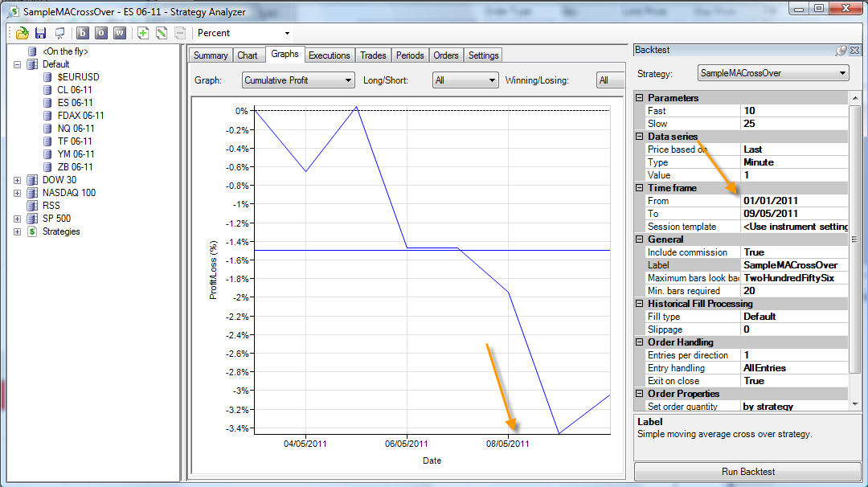Click the blue floppy save icon
868x487 pixels.
point(40,33)
